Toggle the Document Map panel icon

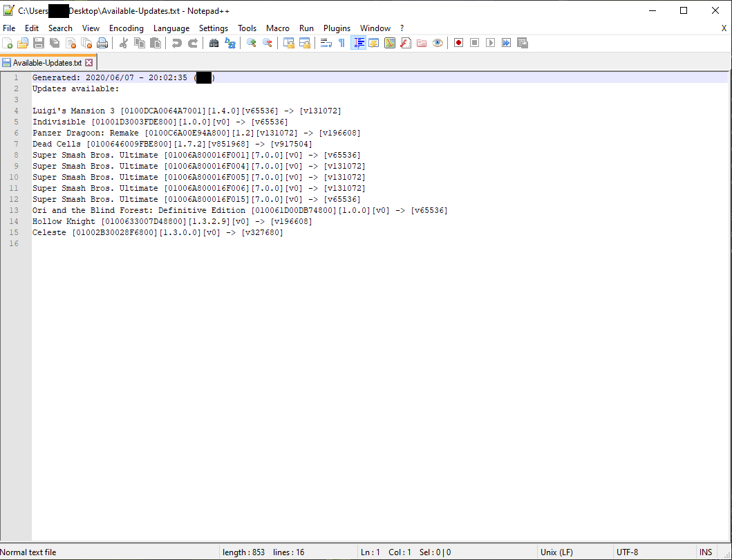click(390, 43)
